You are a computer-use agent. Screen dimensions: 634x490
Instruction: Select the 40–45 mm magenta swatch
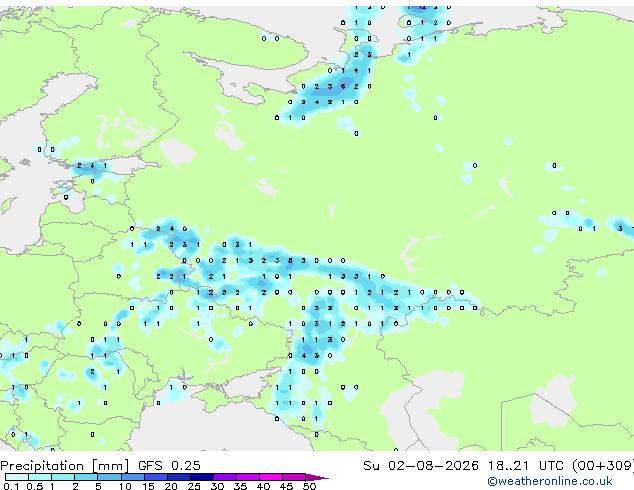tap(271, 477)
